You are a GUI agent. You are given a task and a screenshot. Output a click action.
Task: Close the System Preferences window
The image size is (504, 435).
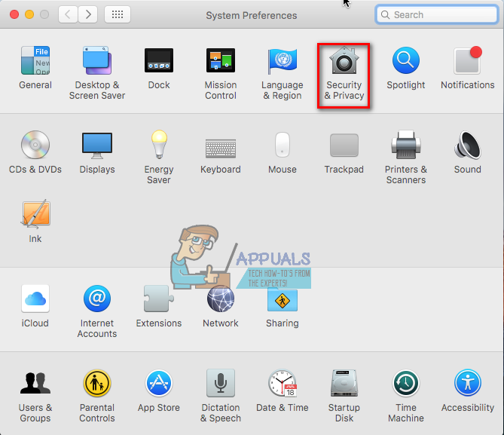(x=14, y=14)
